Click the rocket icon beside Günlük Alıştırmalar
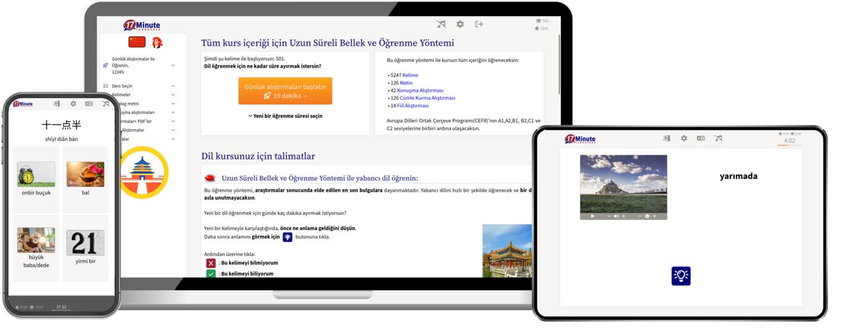Viewport: 868px width, 330px height. tap(105, 65)
